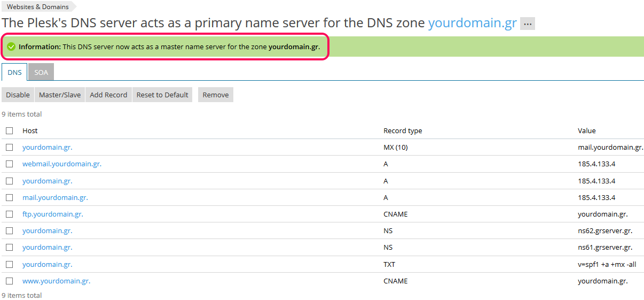The width and height of the screenshot is (644, 300).
Task: Switch to the SOA tab
Action: [41, 72]
